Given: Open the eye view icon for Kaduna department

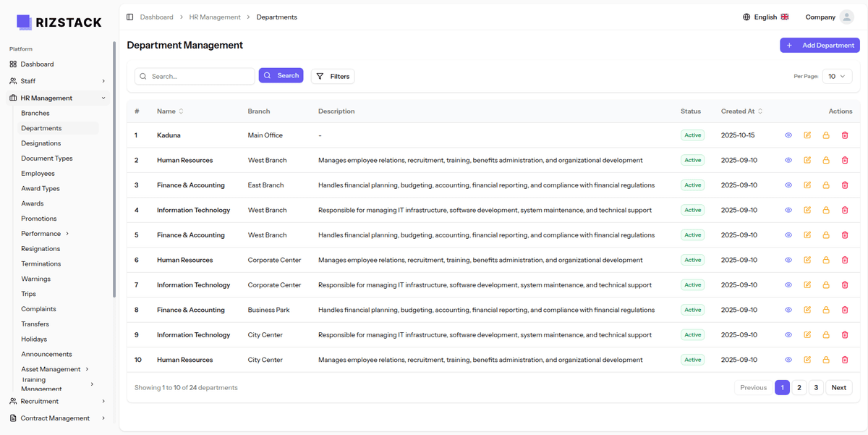Looking at the screenshot, I should coord(788,135).
